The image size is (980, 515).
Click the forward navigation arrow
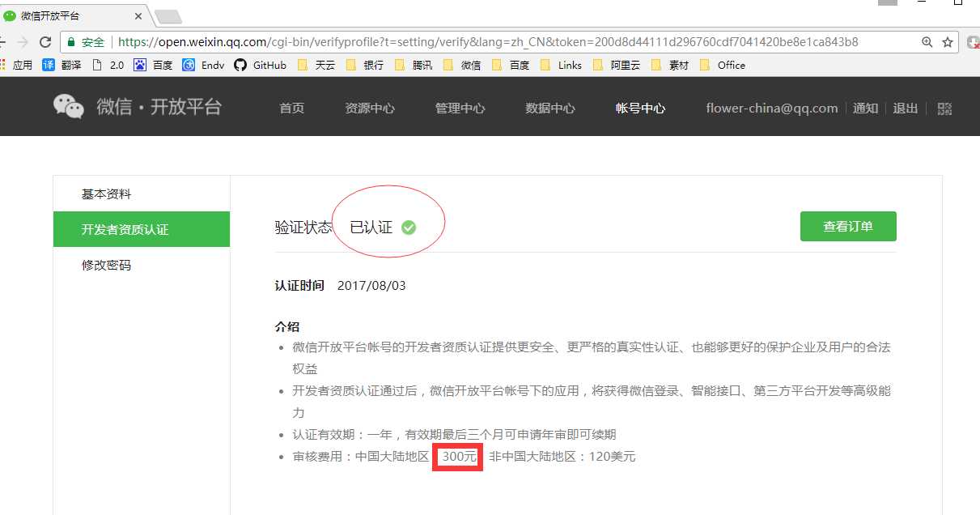tap(22, 42)
